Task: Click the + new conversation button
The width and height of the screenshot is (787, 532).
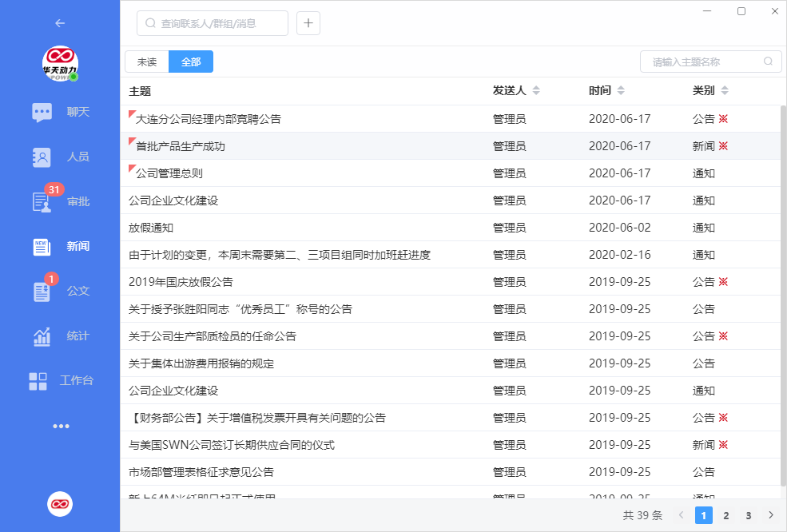Action: (308, 23)
